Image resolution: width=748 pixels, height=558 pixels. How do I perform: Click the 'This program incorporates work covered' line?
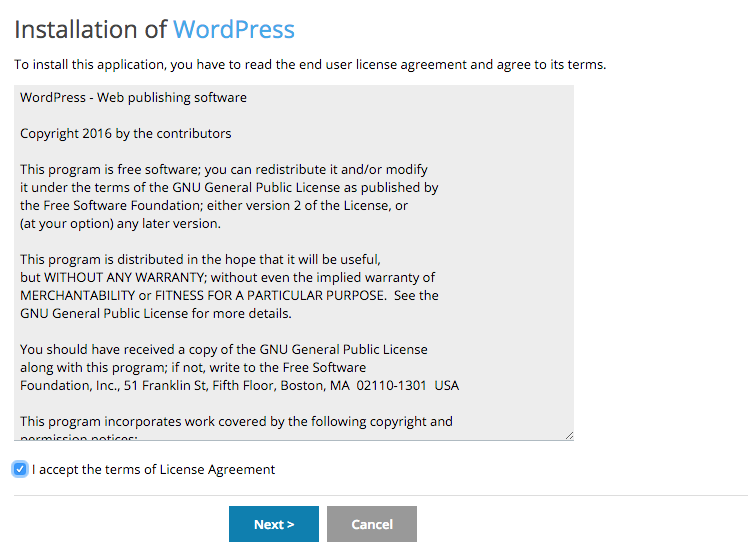pos(236,422)
